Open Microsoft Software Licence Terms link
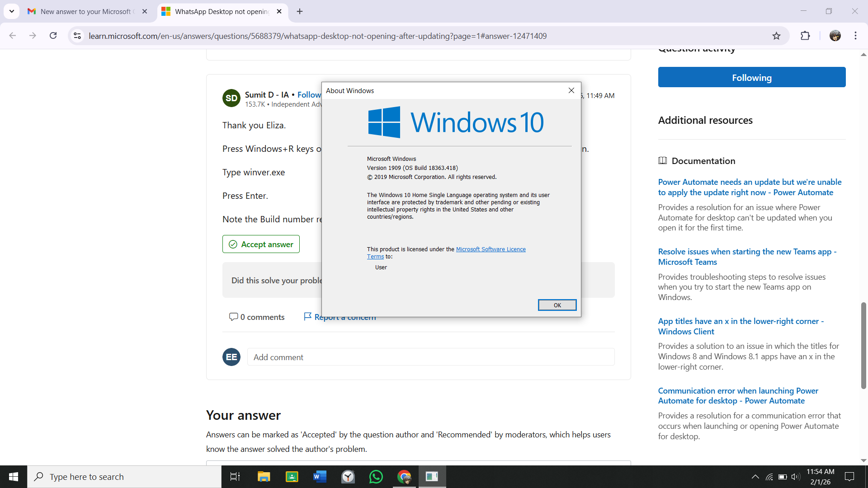868x488 pixels. [491, 249]
